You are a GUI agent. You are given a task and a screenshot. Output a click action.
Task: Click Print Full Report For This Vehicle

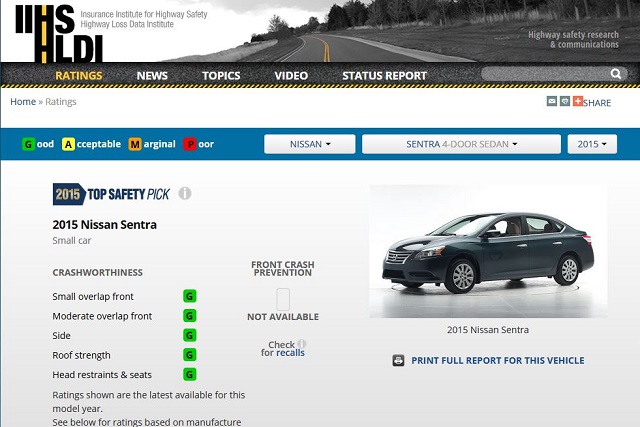[x=498, y=360]
